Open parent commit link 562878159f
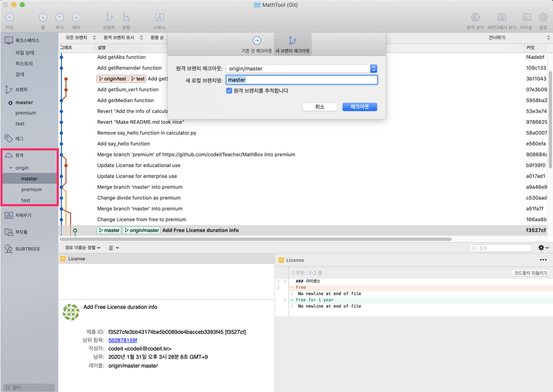 click(x=123, y=340)
